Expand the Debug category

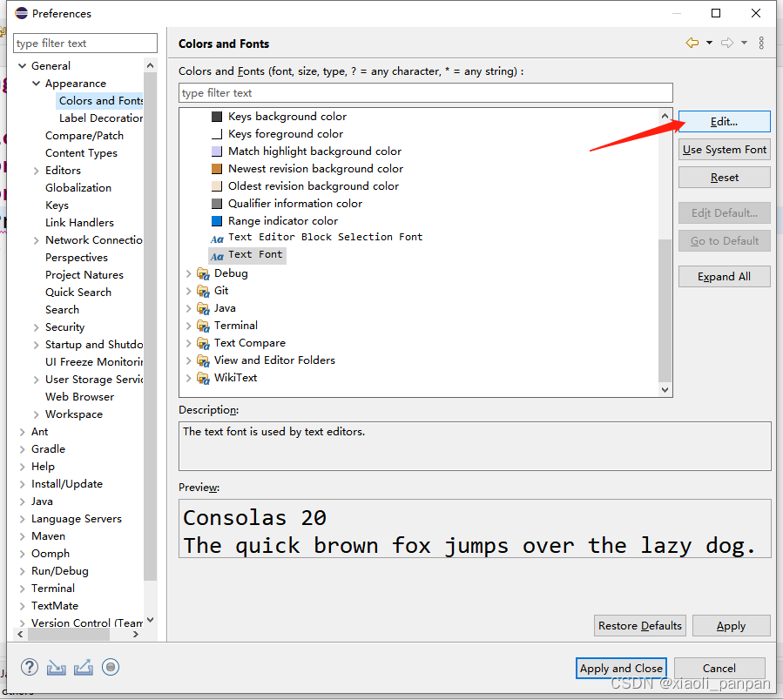188,273
